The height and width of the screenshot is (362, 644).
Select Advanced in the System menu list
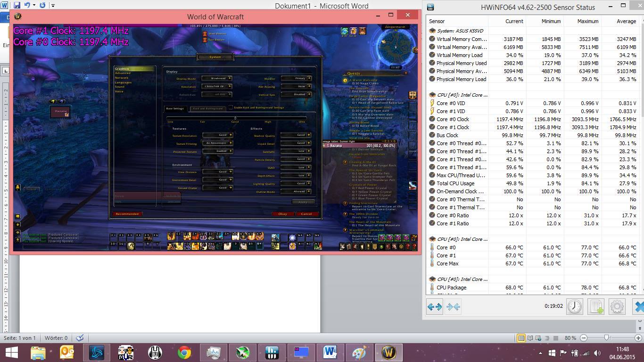123,73
